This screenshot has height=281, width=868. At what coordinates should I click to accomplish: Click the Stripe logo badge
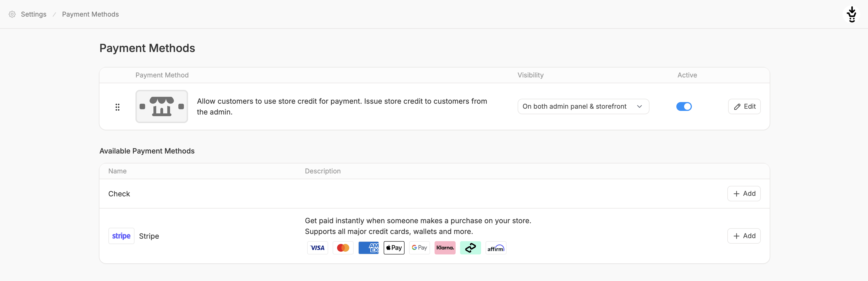[x=121, y=236]
